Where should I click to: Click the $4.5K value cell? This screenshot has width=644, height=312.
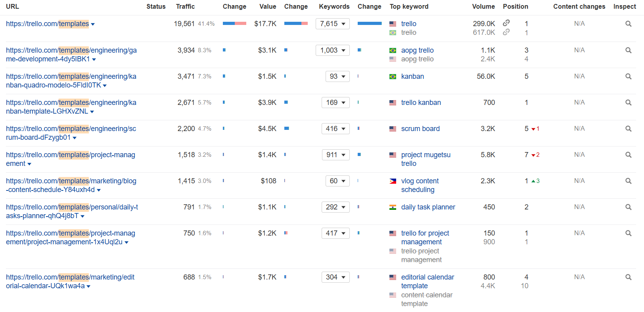click(x=267, y=129)
